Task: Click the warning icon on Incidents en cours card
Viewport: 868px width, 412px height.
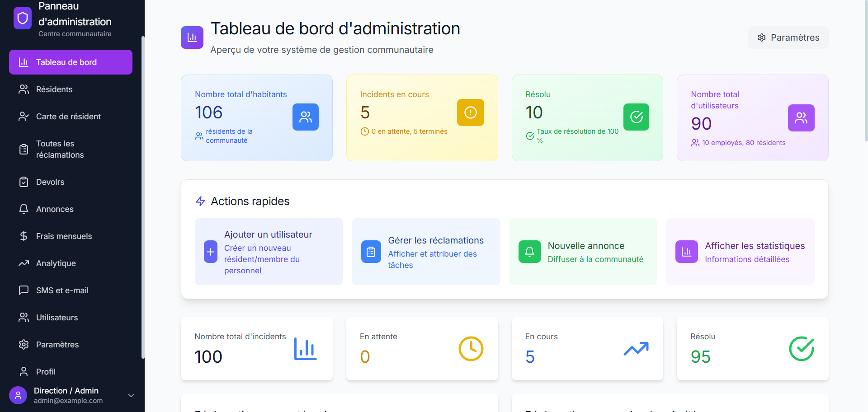Action: point(471,112)
